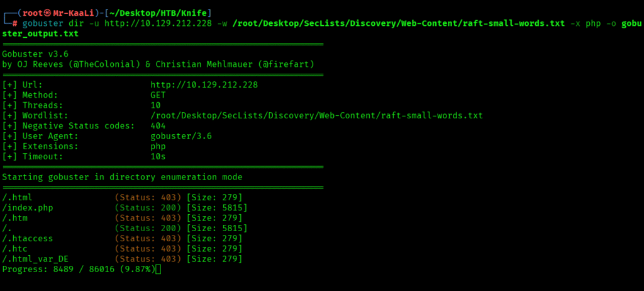The width and height of the screenshot is (644, 291).
Task: Click the Timeout value 10s
Action: click(158, 156)
